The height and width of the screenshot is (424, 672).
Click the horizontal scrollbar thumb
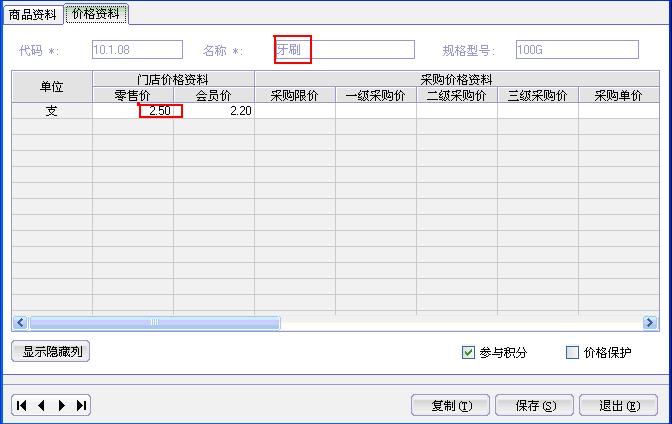coord(155,322)
